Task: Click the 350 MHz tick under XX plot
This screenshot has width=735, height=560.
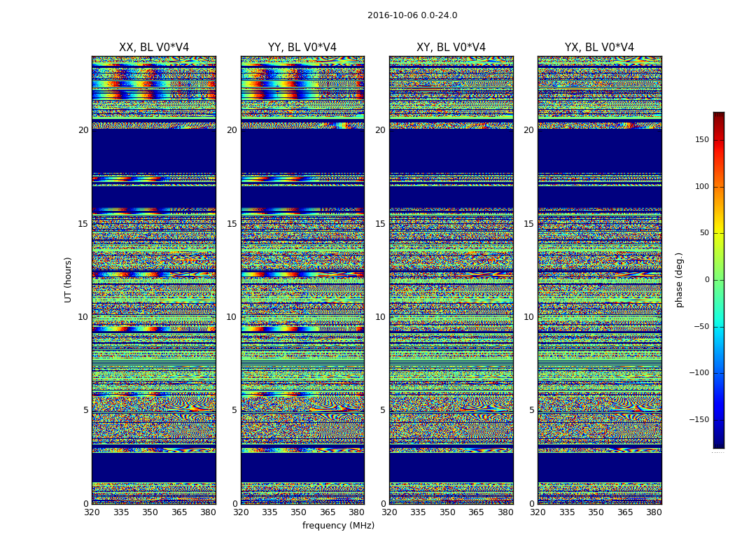Action: click(x=150, y=512)
